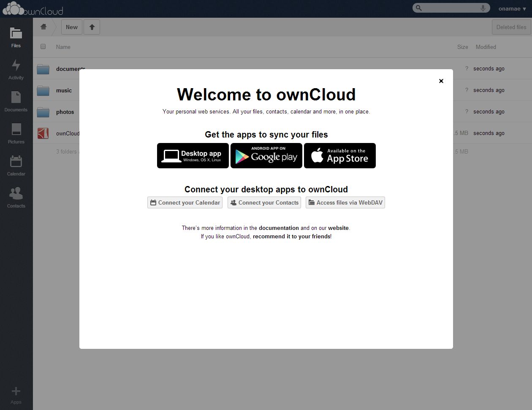Image resolution: width=532 pixels, height=410 pixels.
Task: Get the Android app on Google Play
Action: pyautogui.click(x=266, y=156)
